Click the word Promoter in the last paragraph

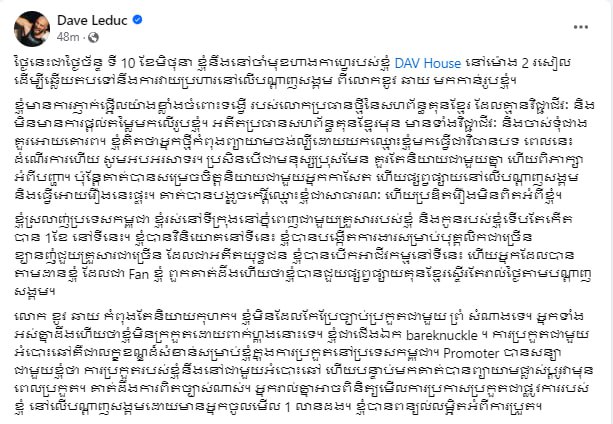pos(471,354)
